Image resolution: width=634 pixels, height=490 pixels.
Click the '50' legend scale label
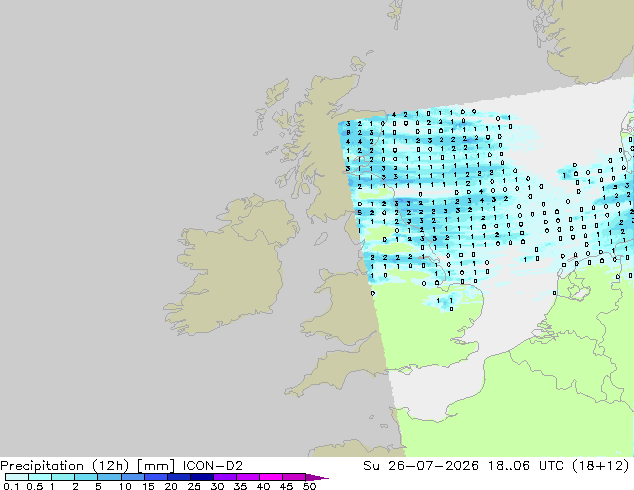pos(309,486)
